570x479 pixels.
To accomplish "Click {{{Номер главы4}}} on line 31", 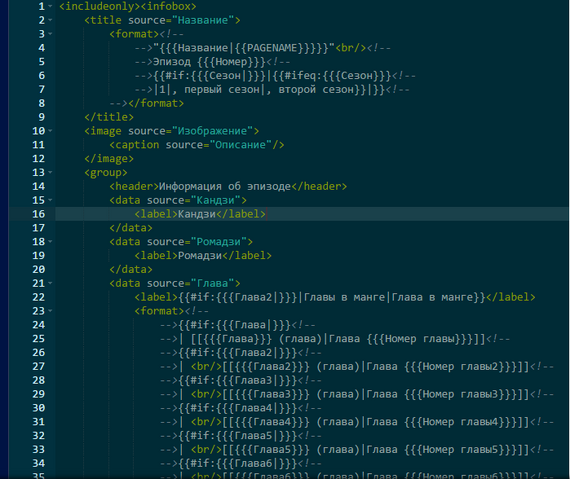I will pos(460,422).
